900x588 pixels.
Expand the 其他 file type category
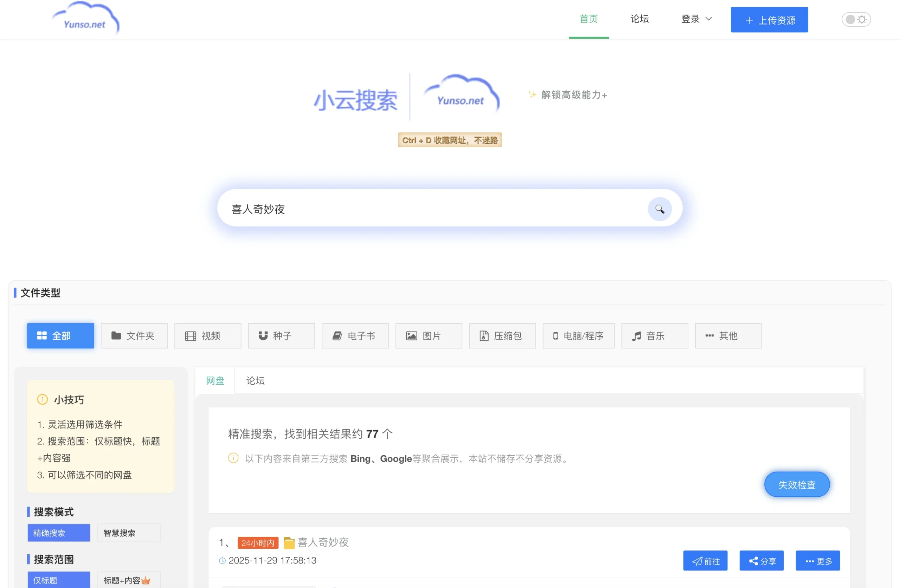728,335
